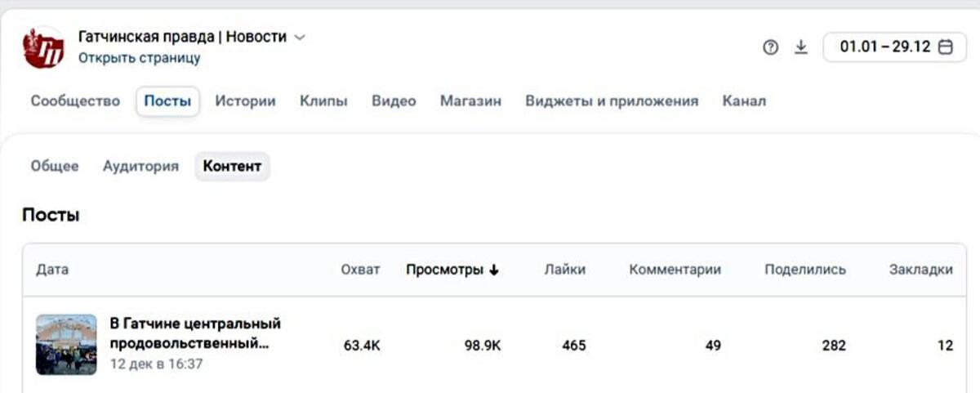Viewport: 980px width, 393px height.
Task: Show the Общее statistics sub-tab
Action: 55,166
